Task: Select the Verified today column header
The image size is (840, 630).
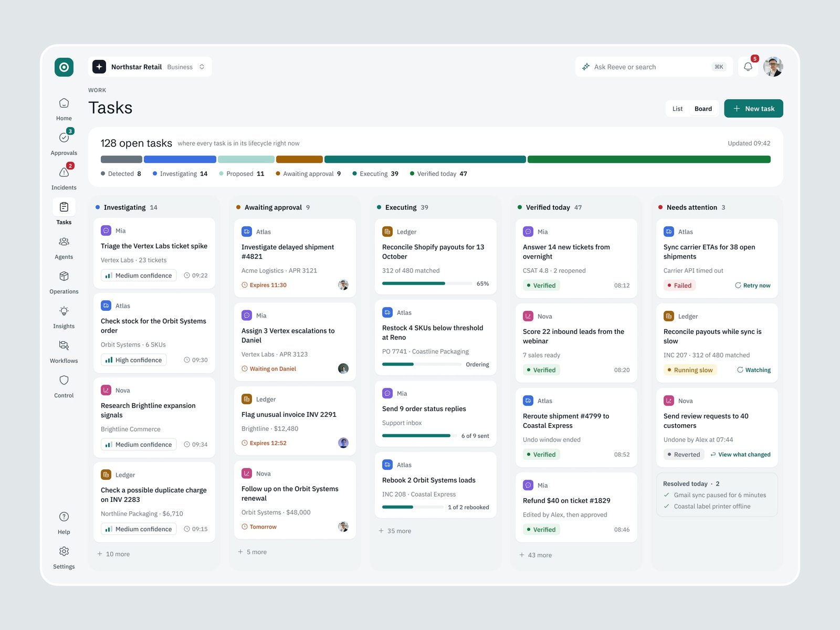Action: point(550,207)
